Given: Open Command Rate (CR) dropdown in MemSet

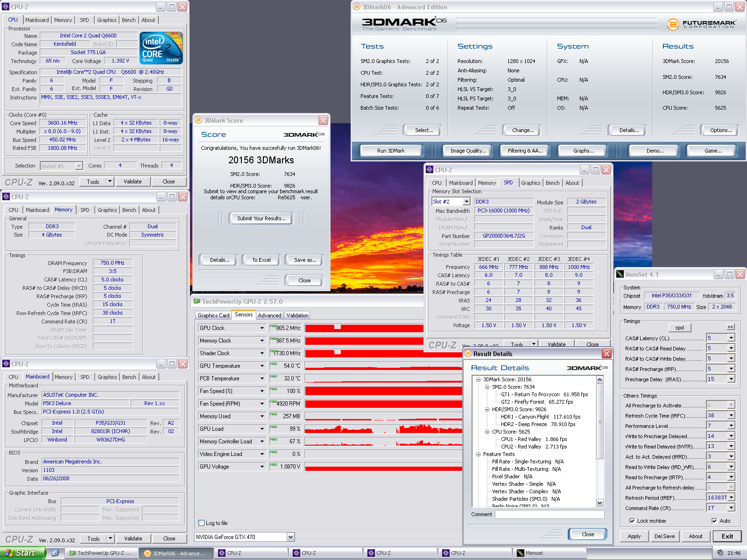Looking at the screenshot, I should pos(731,508).
